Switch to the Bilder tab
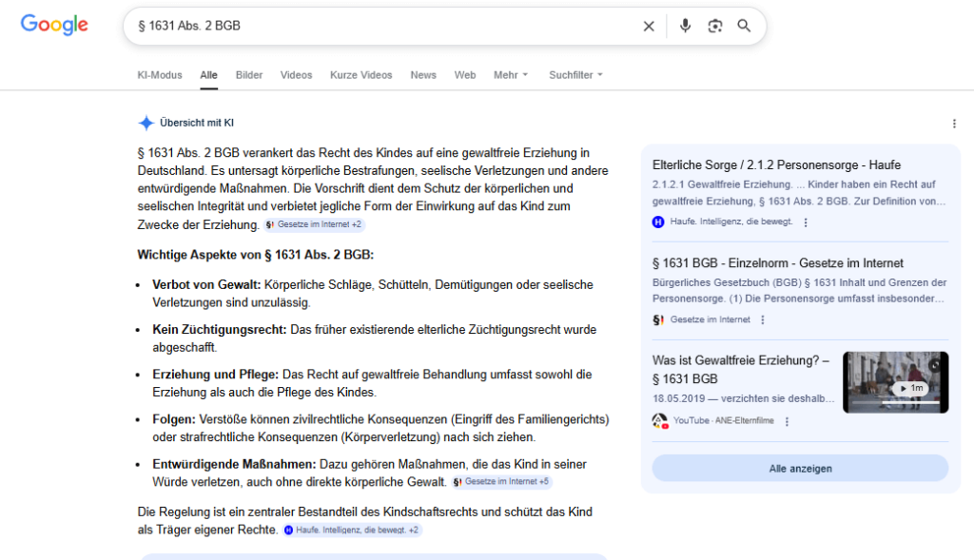974x560 pixels. 249,75
